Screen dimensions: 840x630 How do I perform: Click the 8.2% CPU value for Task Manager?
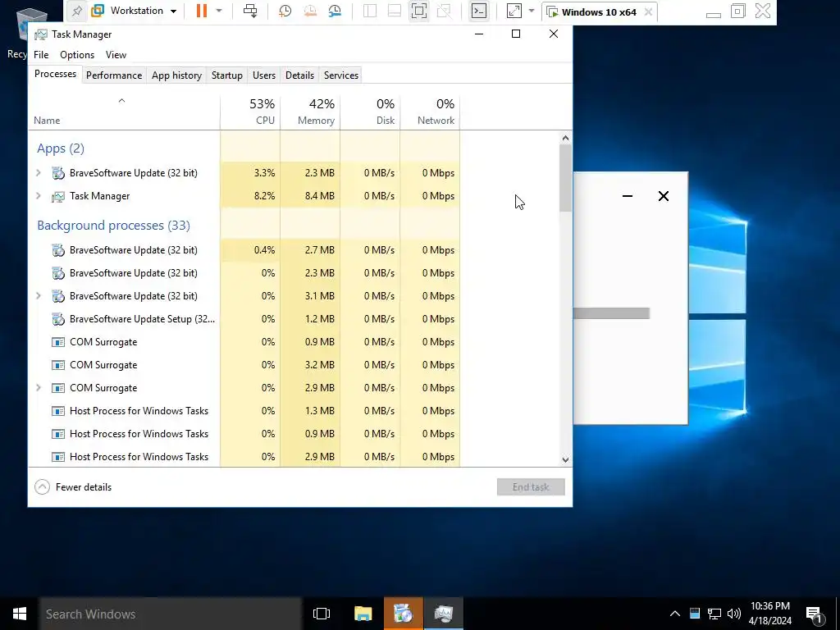pos(264,196)
